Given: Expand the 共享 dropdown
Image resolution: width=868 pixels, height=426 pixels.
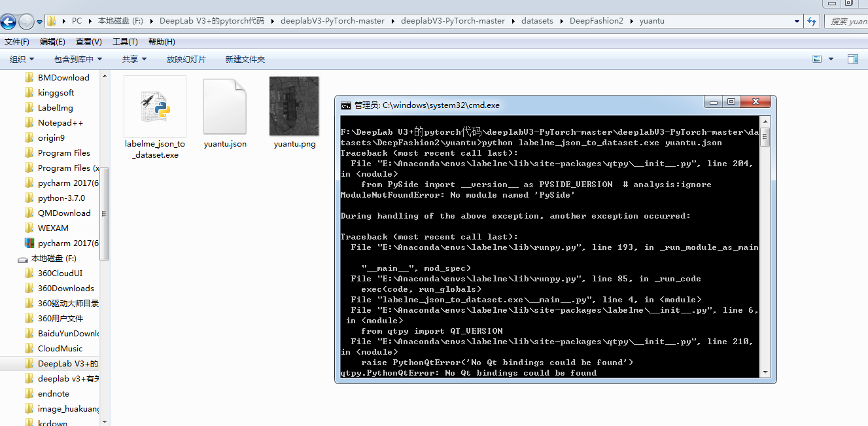Looking at the screenshot, I should point(134,59).
